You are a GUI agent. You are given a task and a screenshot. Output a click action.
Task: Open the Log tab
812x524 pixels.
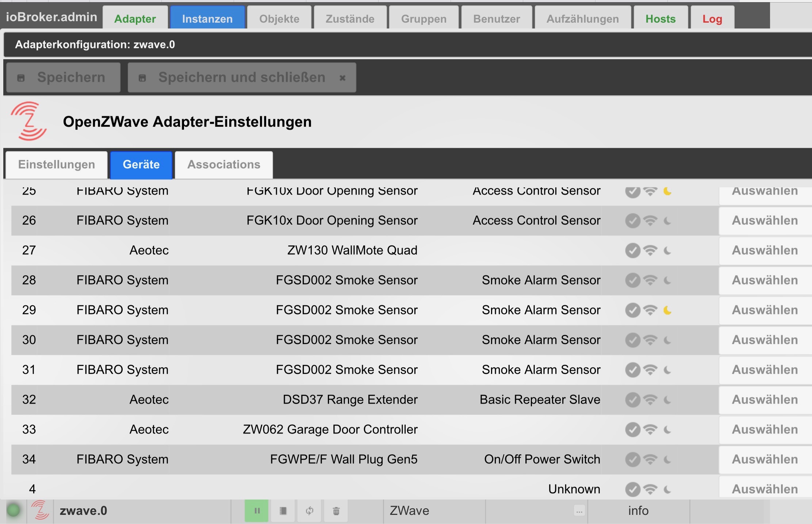click(x=712, y=18)
